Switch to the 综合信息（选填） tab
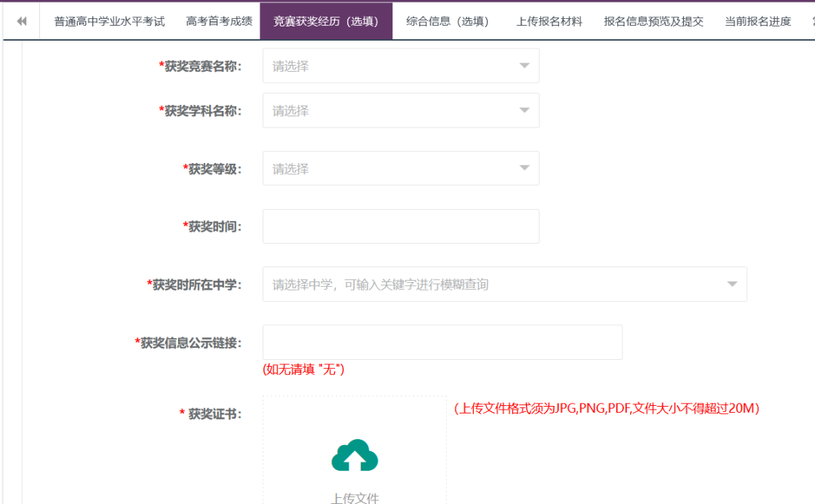815x504 pixels. click(447, 20)
